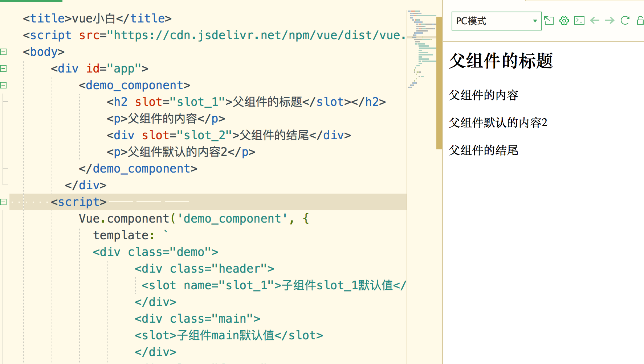Click 父组件默认的内容2 text in preview
644x364 pixels.
[x=498, y=123]
